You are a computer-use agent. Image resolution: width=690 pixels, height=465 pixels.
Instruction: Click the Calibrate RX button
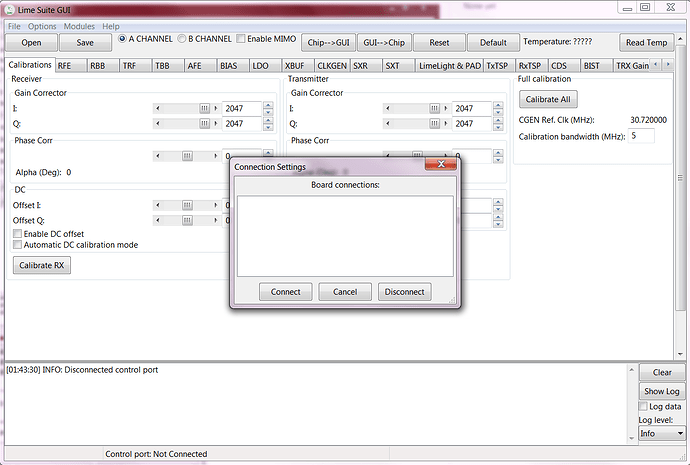(x=42, y=265)
